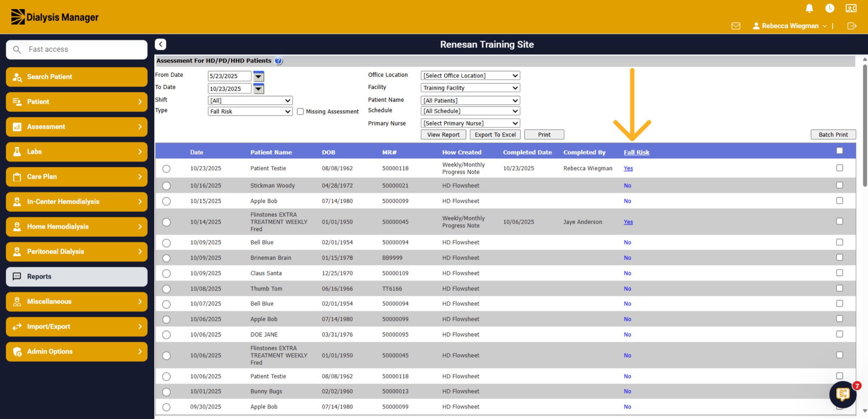Open the Facility dropdown
The width and height of the screenshot is (868, 419).
[x=470, y=88]
